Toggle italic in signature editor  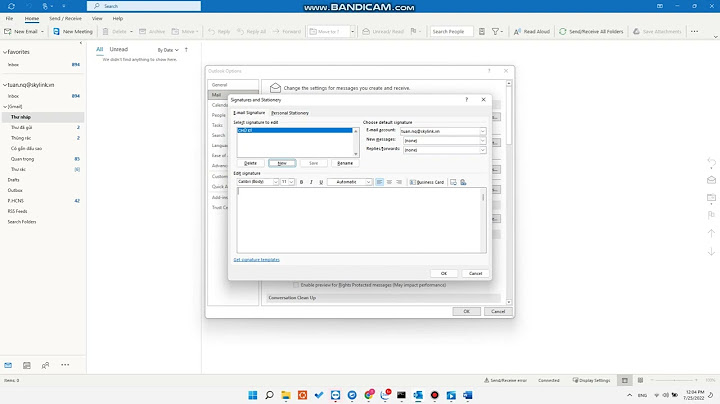[x=311, y=182]
